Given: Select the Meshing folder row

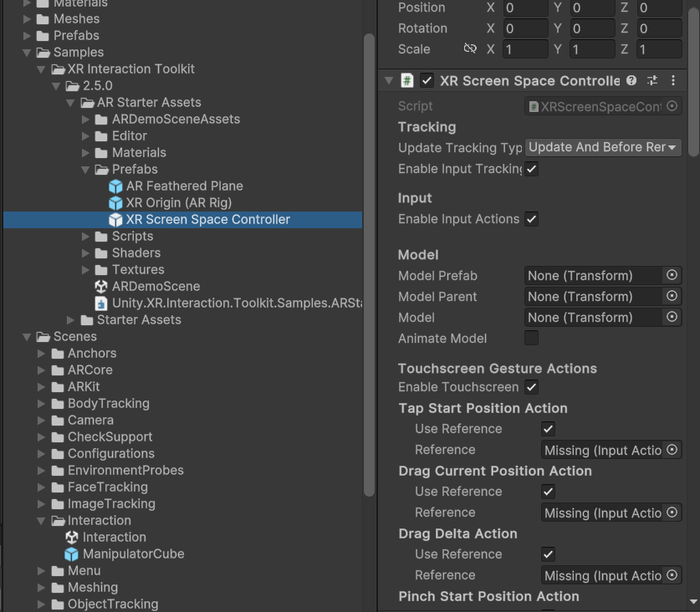Looking at the screenshot, I should pos(183,588).
